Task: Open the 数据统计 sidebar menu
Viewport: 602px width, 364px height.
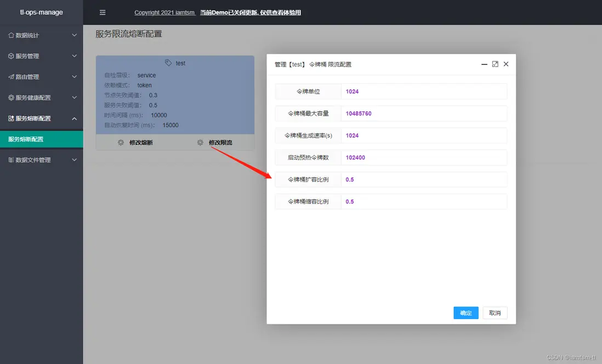Action: click(x=42, y=35)
